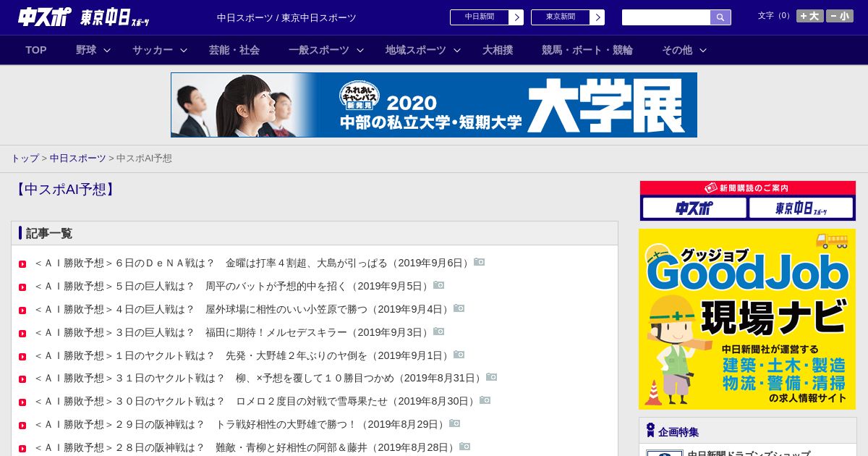868x456 pixels.
Task: Open the 6日のＤｅＮＡ戦は article link
Action: point(253,263)
